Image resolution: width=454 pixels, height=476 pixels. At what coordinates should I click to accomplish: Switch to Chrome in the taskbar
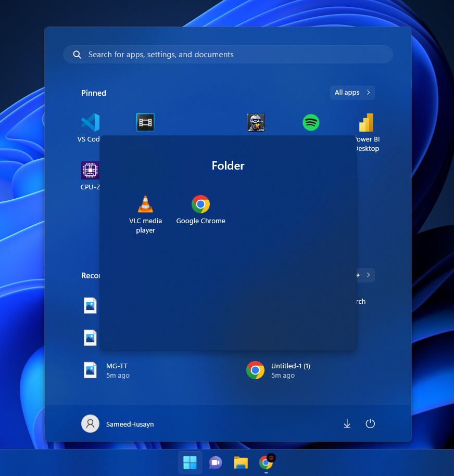pos(266,462)
